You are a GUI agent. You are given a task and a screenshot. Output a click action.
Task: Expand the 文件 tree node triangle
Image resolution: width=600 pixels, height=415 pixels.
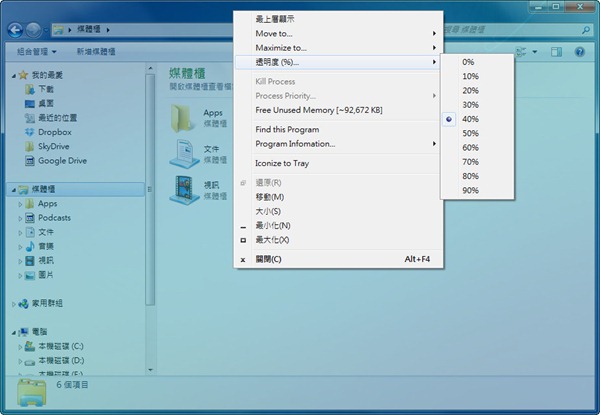pyautogui.click(x=20, y=233)
